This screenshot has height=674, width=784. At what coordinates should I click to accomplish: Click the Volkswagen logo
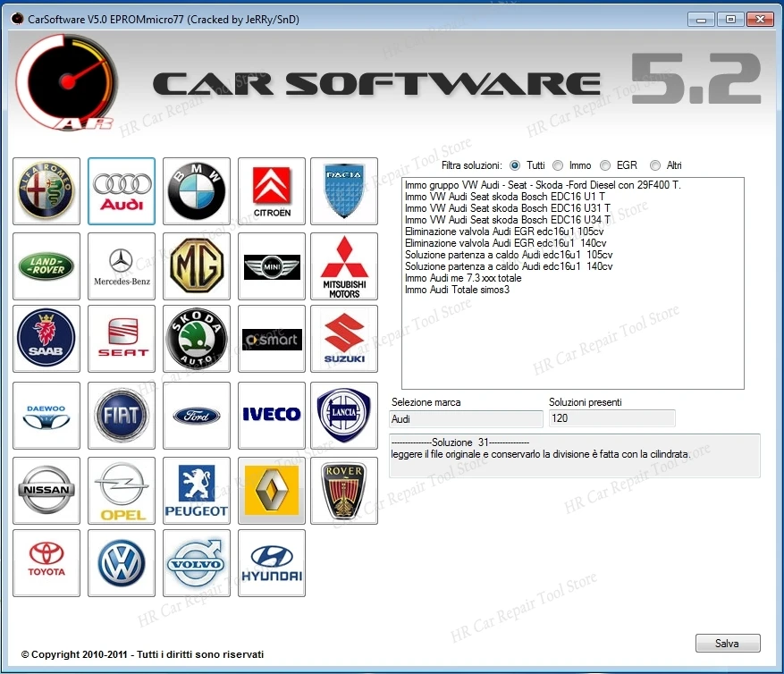pyautogui.click(x=122, y=562)
